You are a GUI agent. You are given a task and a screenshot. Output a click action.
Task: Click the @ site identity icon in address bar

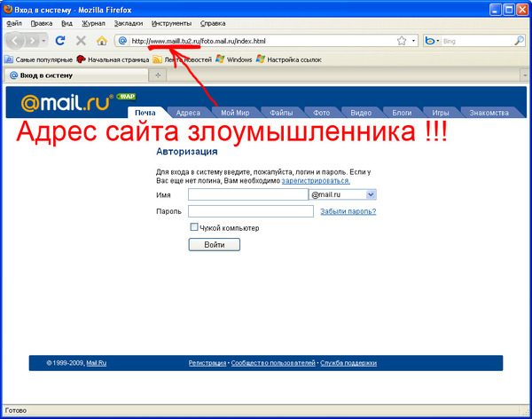(122, 41)
